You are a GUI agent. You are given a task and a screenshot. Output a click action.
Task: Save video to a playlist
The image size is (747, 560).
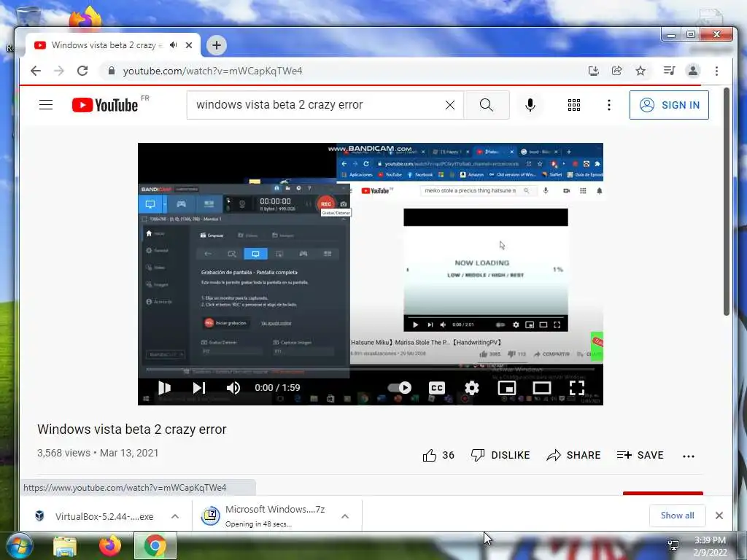tap(640, 455)
